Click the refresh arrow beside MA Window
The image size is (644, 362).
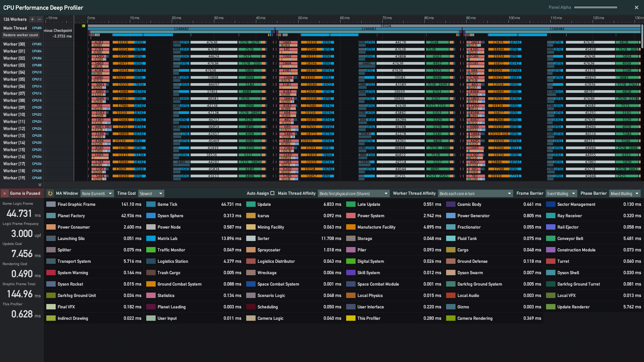coord(50,193)
